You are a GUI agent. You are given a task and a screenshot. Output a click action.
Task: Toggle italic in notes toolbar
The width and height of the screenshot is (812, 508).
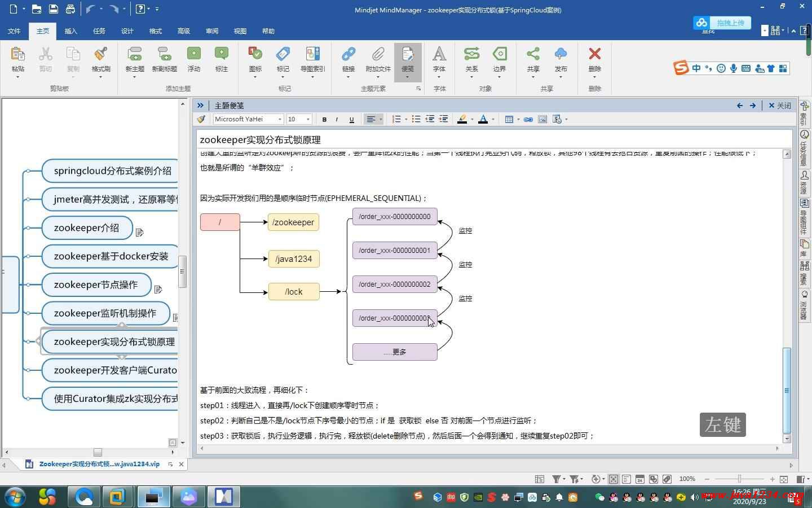tap(337, 119)
